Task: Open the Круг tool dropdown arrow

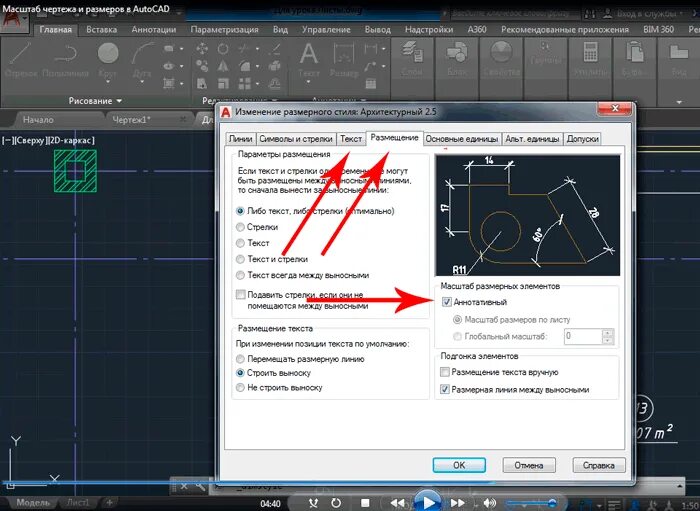Action: click(108, 83)
